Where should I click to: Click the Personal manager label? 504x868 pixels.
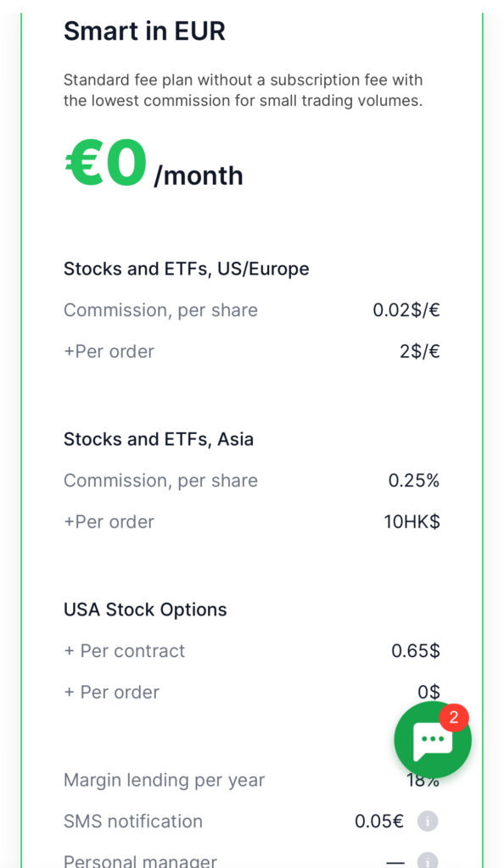tap(140, 861)
